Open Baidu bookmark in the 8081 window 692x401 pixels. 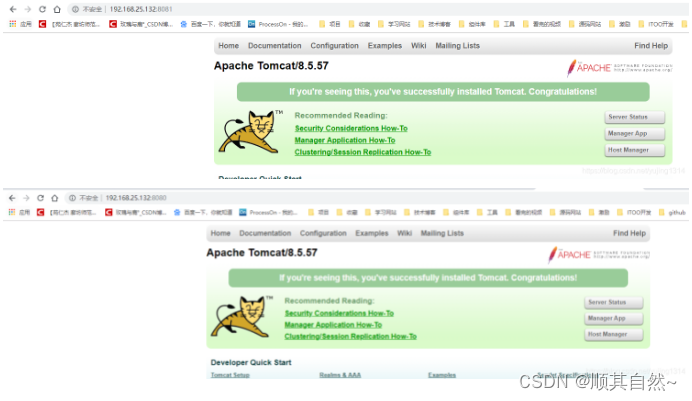click(x=211, y=24)
